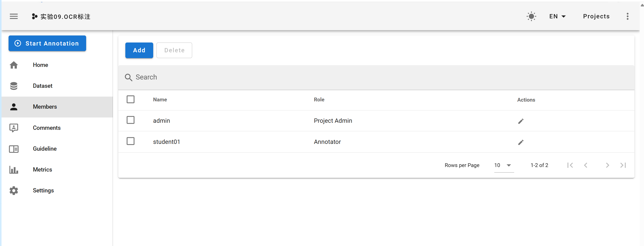The width and height of the screenshot is (644, 246).
Task: Toggle the light/dark theme sun icon
Action: [x=531, y=17]
